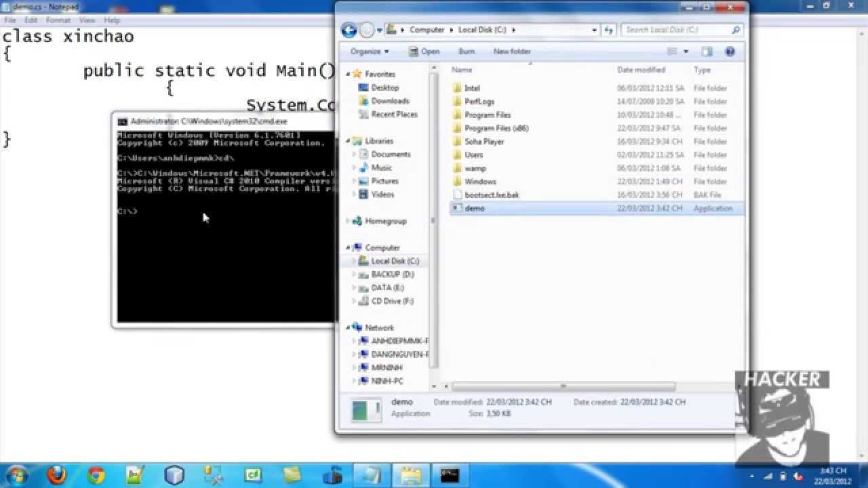Image resolution: width=868 pixels, height=488 pixels.
Task: Launch Google Chrome from the taskbar
Action: tap(96, 475)
